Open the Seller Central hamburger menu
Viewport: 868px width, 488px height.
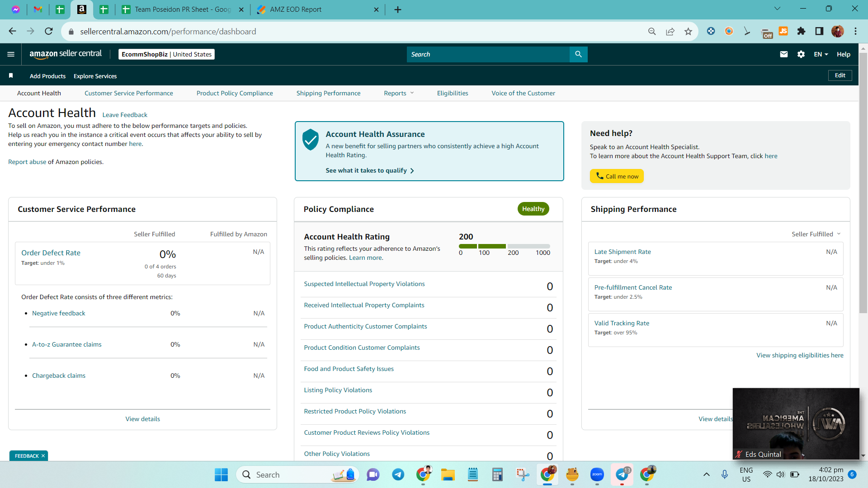tap(11, 54)
